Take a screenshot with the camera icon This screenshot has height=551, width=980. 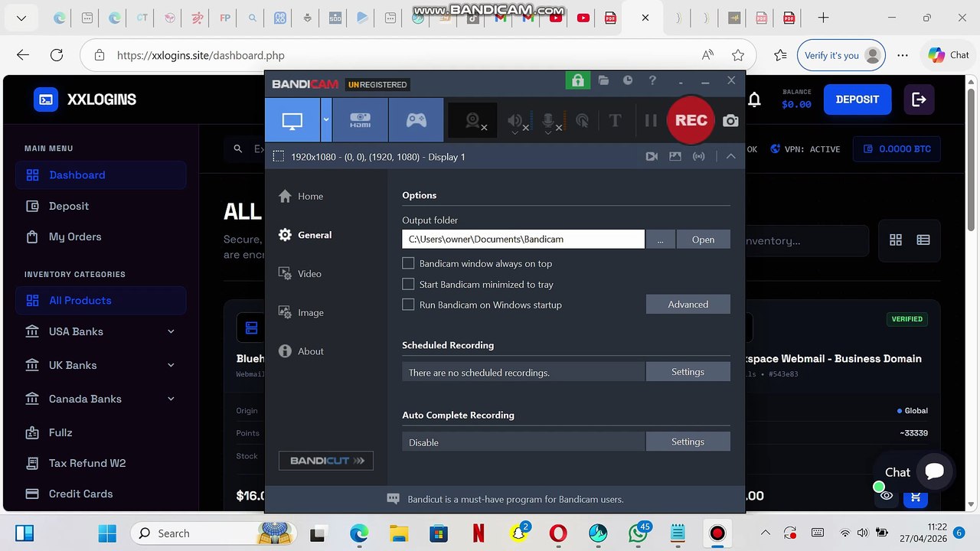tap(730, 120)
